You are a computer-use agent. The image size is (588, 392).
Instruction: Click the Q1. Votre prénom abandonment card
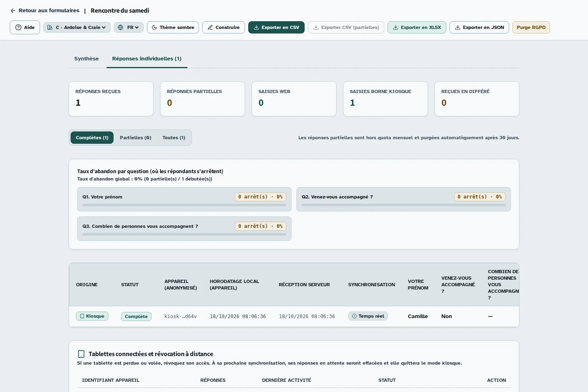coord(184,199)
